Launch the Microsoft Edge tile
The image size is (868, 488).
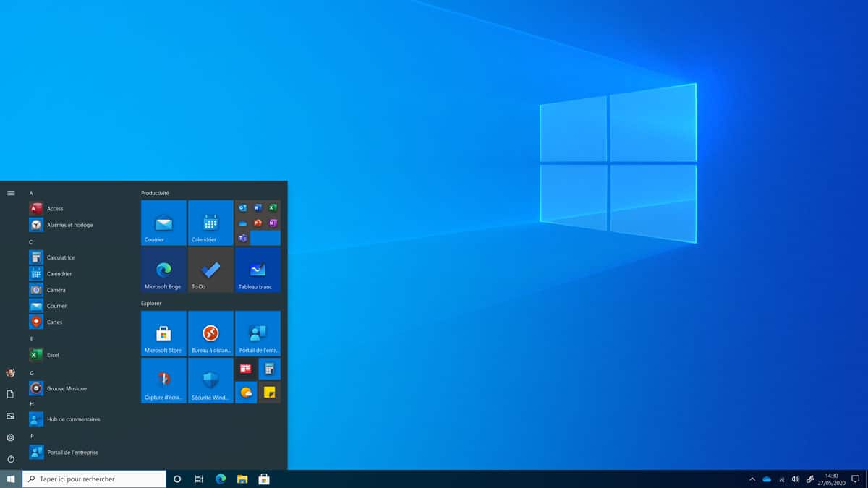click(163, 270)
